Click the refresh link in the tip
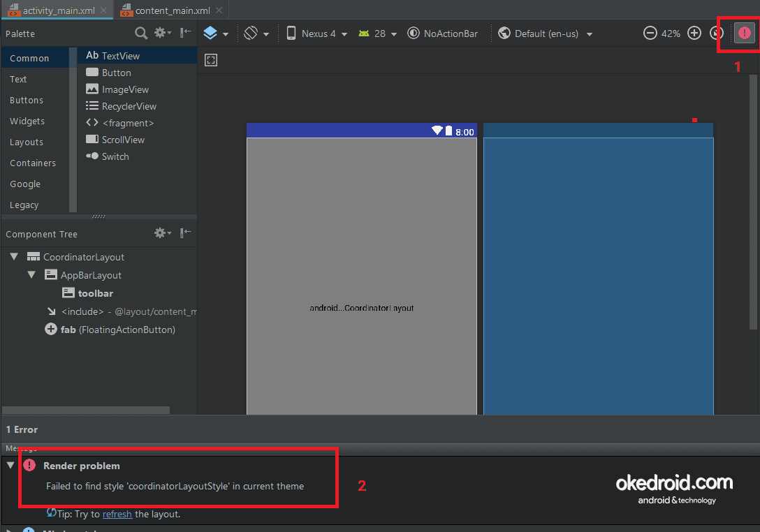This screenshot has height=532, width=760. pos(117,514)
